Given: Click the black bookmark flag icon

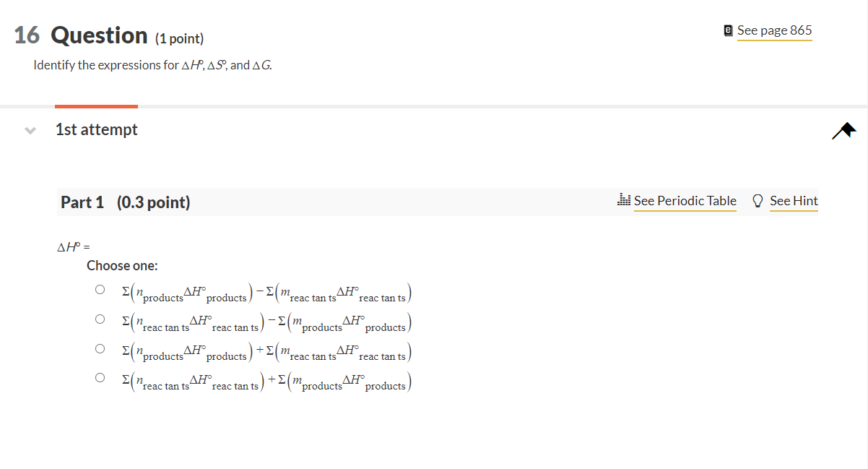Looking at the screenshot, I should [843, 129].
